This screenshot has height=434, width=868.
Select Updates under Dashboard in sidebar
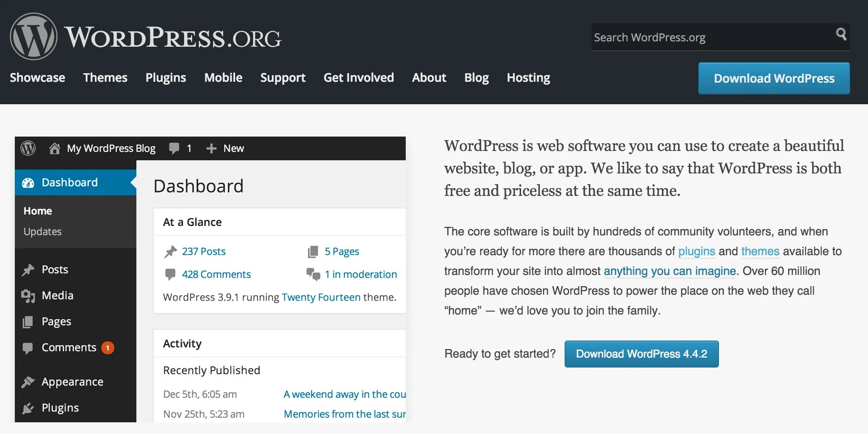(43, 231)
